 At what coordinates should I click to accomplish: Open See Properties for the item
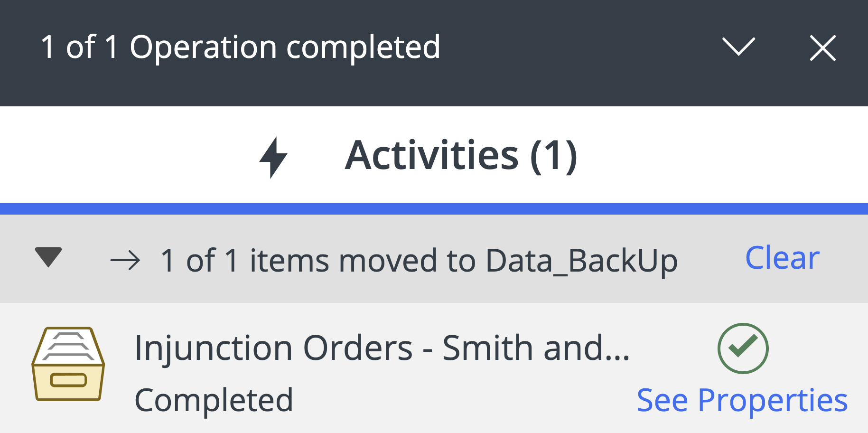(x=742, y=400)
